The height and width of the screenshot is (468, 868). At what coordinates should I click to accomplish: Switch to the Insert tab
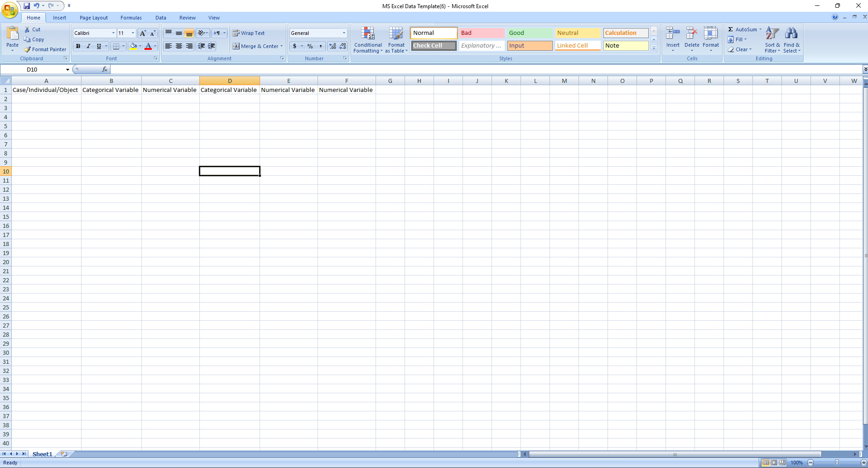(x=59, y=18)
